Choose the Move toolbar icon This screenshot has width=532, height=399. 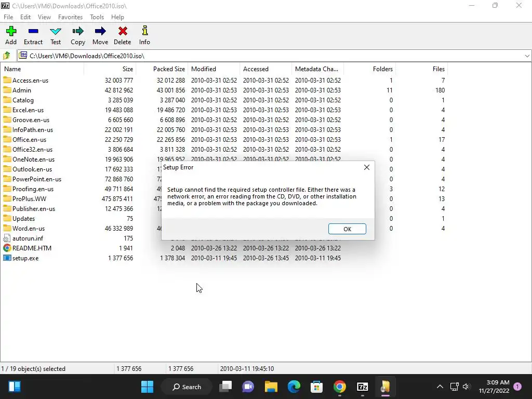(100, 31)
